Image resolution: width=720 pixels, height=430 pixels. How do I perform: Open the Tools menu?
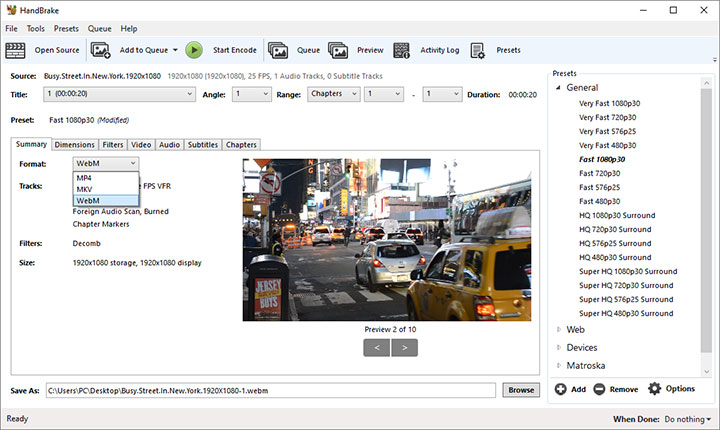click(x=35, y=29)
